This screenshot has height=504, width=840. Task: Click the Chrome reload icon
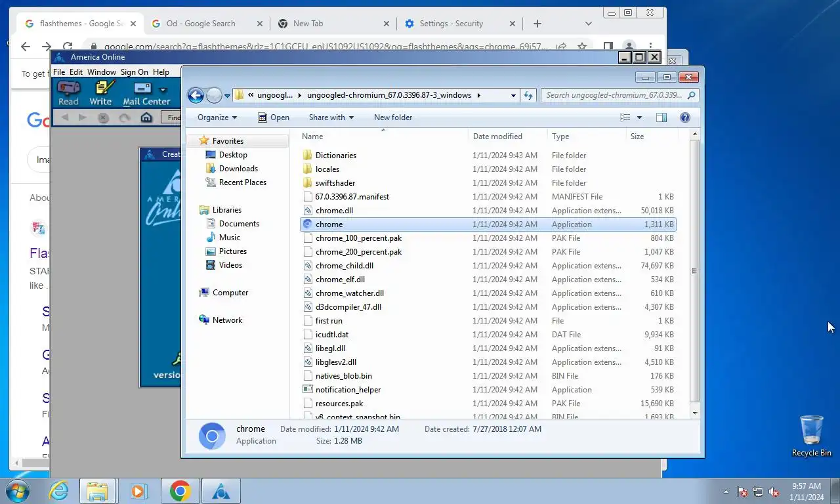[x=68, y=47]
